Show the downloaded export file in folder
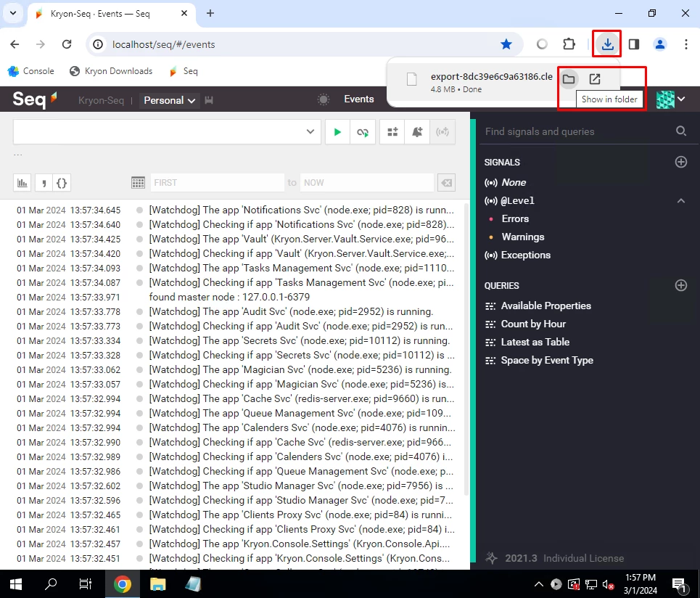Viewport: 700px width, 598px height. [568, 79]
